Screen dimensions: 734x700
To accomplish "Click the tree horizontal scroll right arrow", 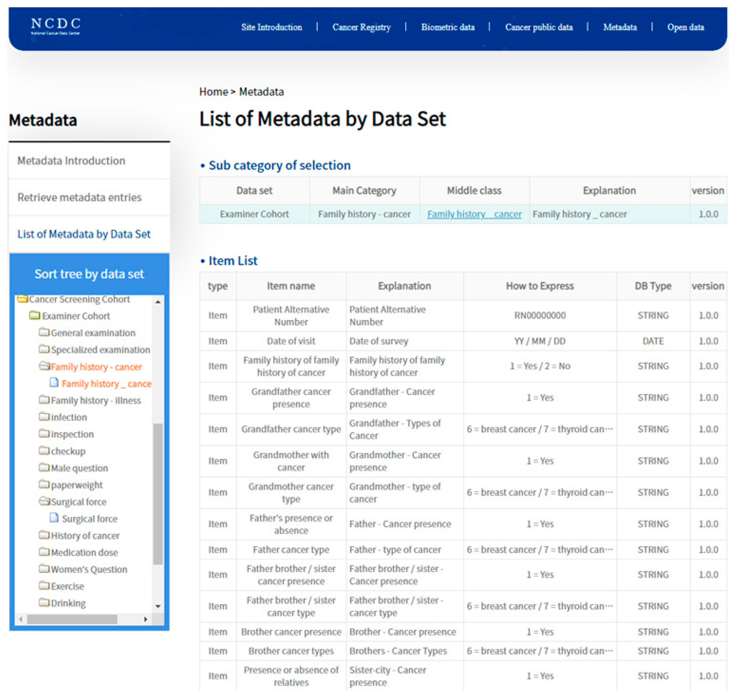I will point(145,619).
